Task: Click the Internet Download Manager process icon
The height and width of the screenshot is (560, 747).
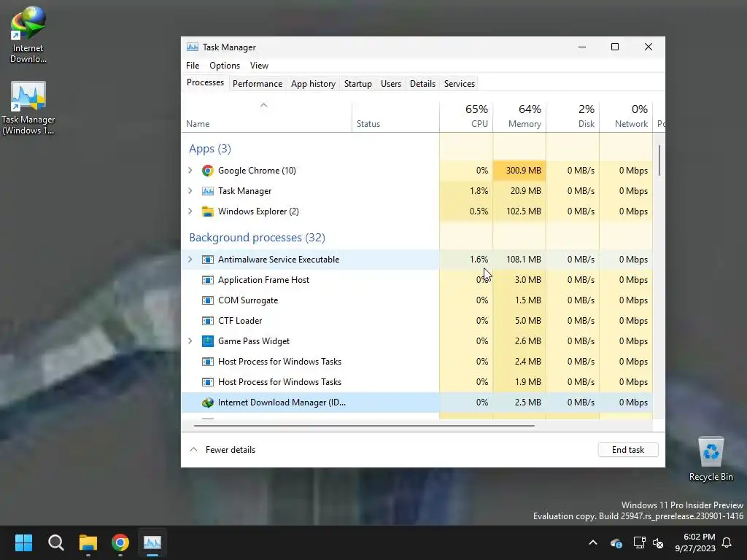Action: click(207, 402)
